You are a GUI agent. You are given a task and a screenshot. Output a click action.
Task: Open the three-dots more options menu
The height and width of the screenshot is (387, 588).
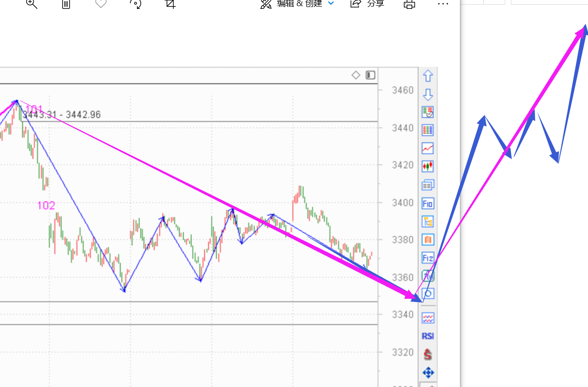[x=443, y=4]
